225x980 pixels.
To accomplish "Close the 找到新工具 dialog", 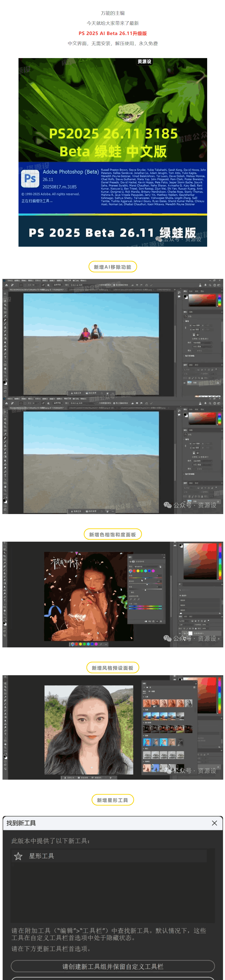I will click(214, 823).
